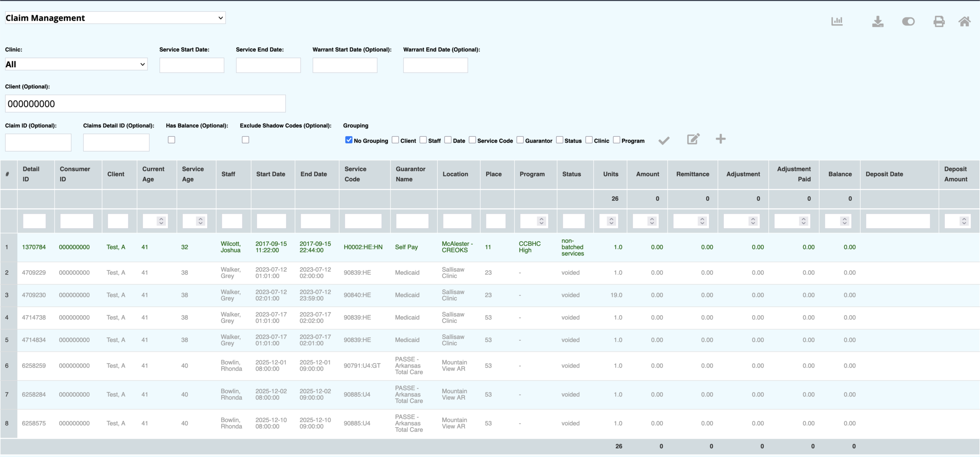Screen dimensions: 980x457
Task: Click the Service Start Date field
Action: click(192, 65)
